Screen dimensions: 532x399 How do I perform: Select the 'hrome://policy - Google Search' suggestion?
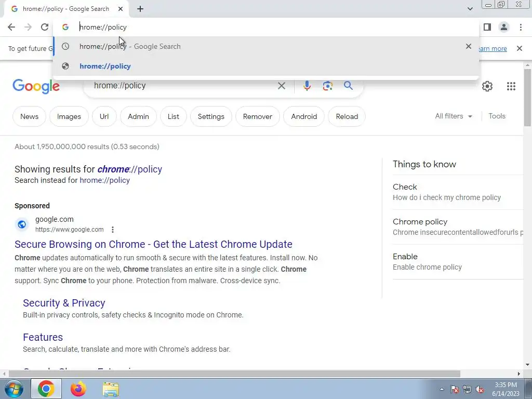coord(266,46)
